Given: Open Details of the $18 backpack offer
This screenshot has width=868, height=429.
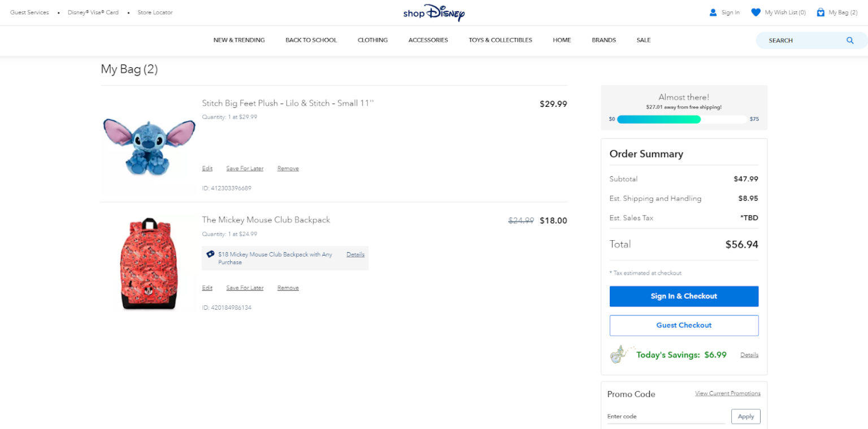Looking at the screenshot, I should coord(355,254).
